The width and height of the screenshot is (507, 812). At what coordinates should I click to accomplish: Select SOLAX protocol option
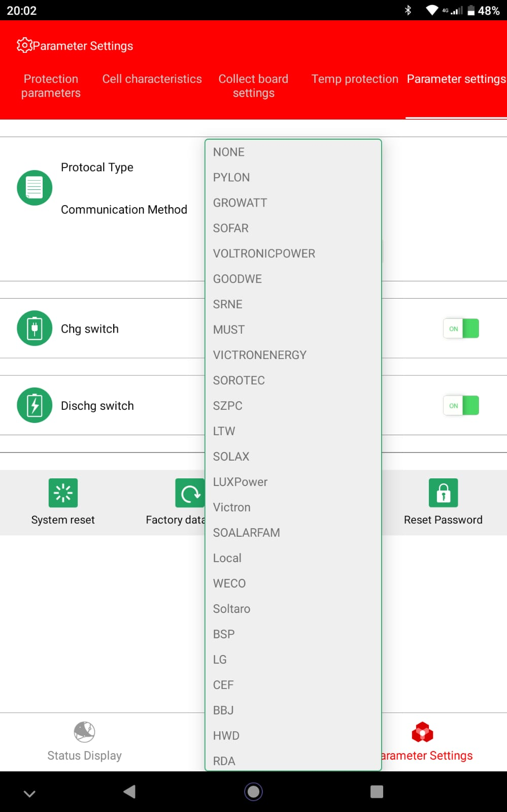click(293, 457)
